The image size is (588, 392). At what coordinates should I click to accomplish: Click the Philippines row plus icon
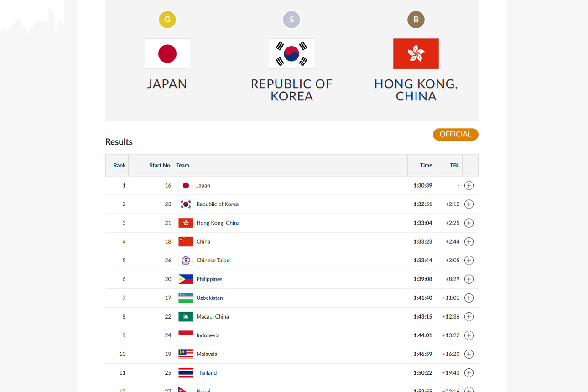pos(469,279)
